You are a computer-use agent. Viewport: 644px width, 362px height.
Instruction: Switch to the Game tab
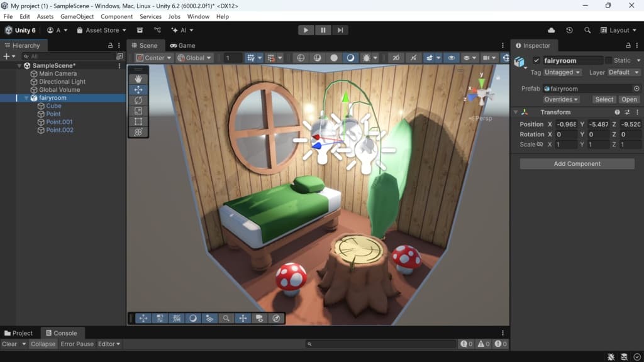click(x=182, y=45)
